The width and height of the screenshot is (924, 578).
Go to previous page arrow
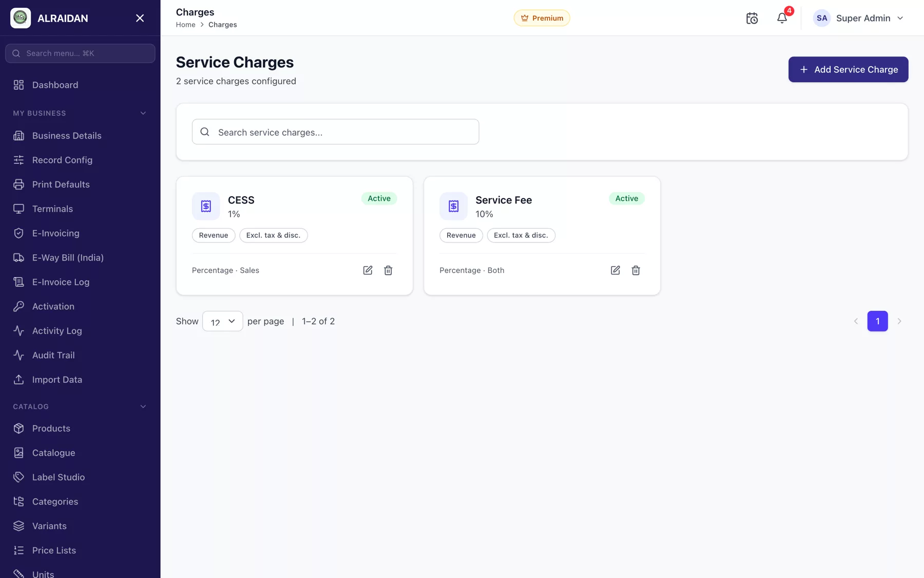[x=856, y=321]
